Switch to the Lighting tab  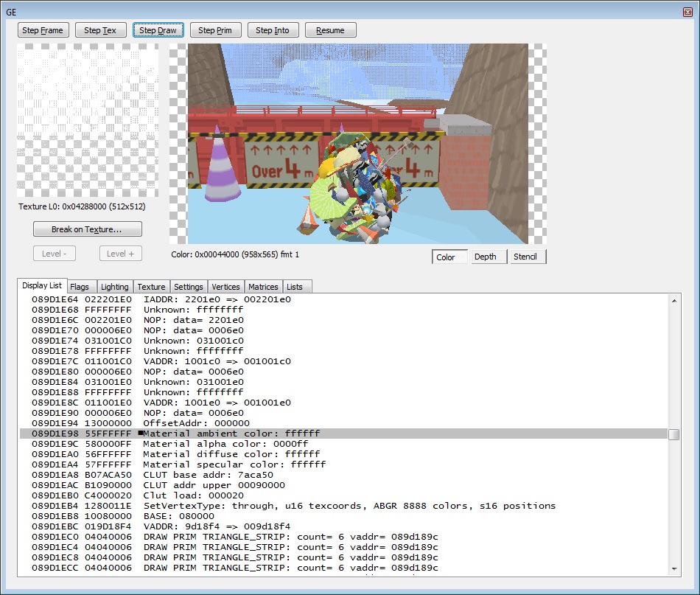pos(114,287)
